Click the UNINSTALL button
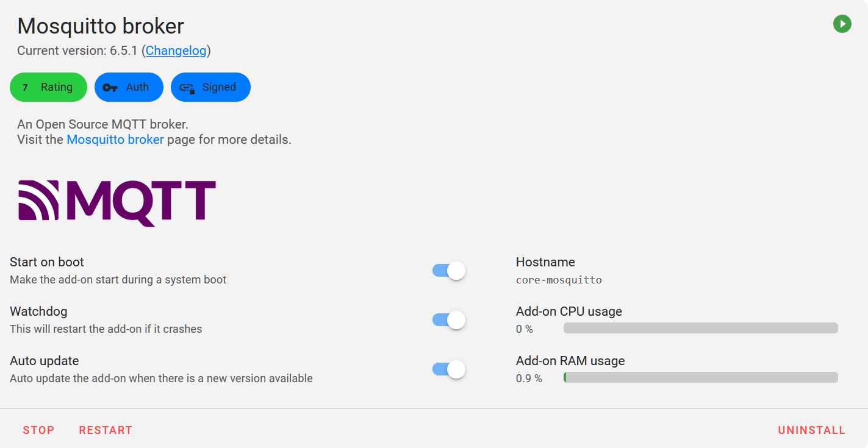868x448 pixels. click(x=811, y=430)
